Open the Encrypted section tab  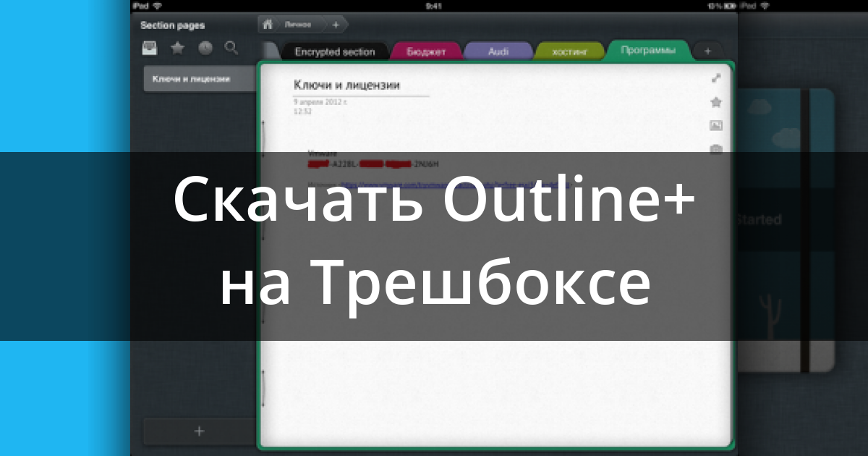pos(335,52)
